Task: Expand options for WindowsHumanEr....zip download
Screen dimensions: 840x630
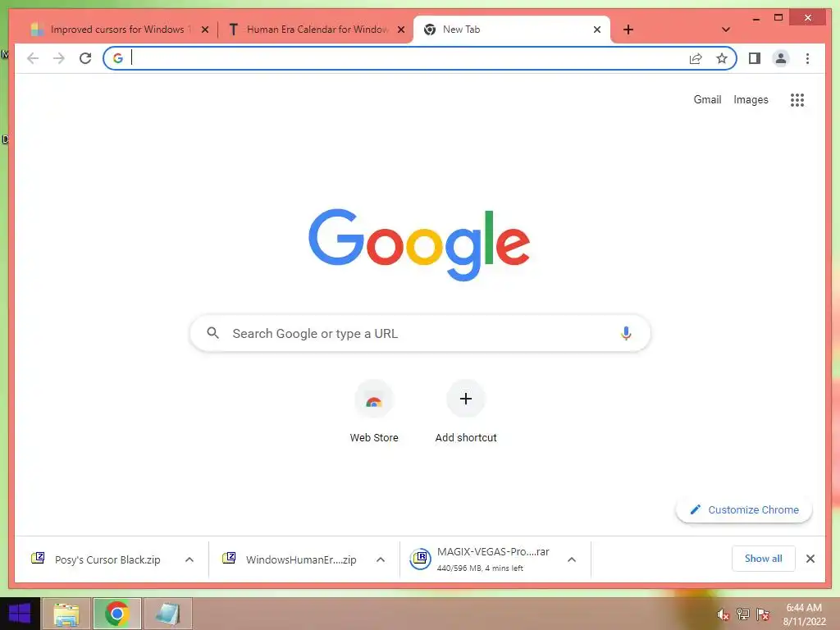Action: tap(381, 559)
